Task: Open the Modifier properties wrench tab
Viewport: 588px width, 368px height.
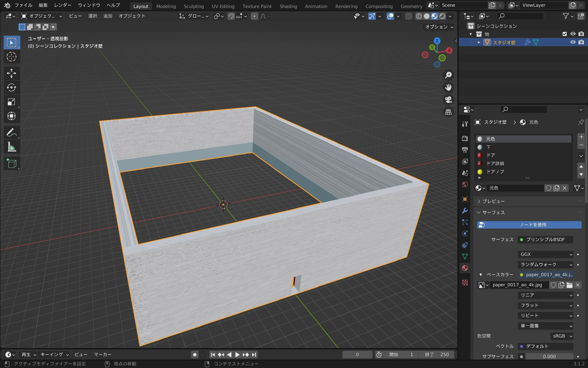Action: click(x=465, y=210)
